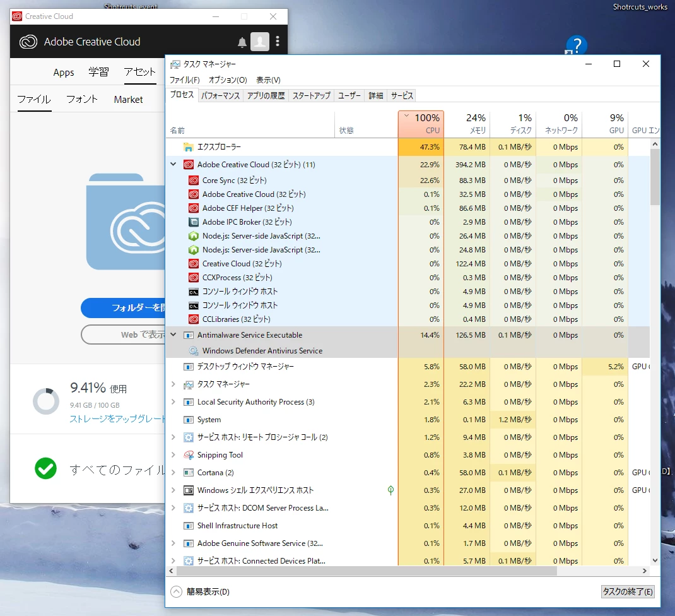Click the System process icon
This screenshot has width=675, height=616.
(x=188, y=420)
